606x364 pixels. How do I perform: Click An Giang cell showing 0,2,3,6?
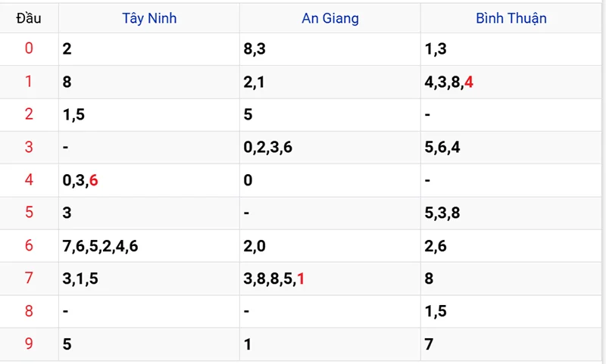pyautogui.click(x=330, y=148)
